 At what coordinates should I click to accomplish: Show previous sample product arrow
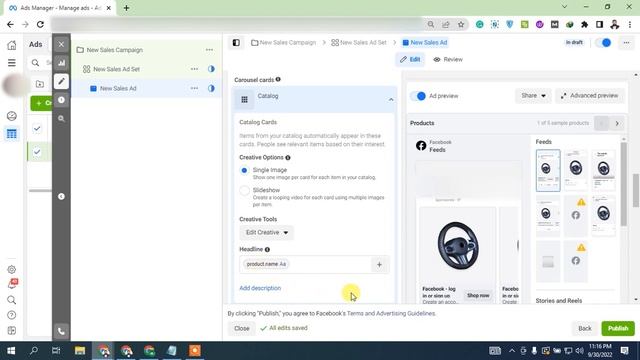pyautogui.click(x=601, y=123)
